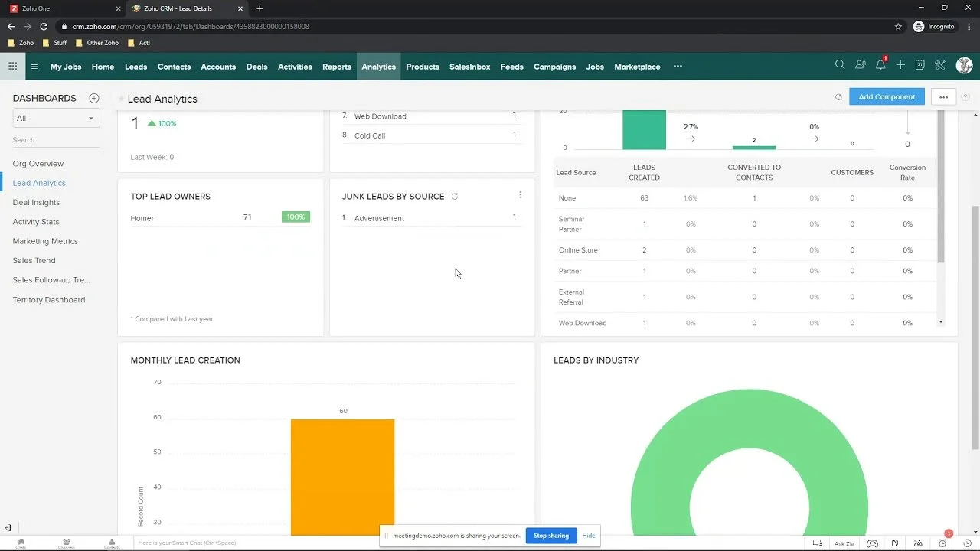Click Ask Zia in bottom bar
This screenshot has width=980, height=551.
(x=844, y=543)
